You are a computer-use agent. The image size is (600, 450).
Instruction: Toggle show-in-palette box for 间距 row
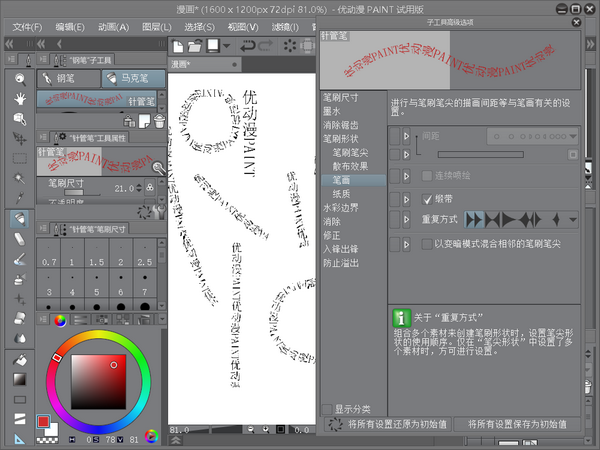[x=395, y=137]
